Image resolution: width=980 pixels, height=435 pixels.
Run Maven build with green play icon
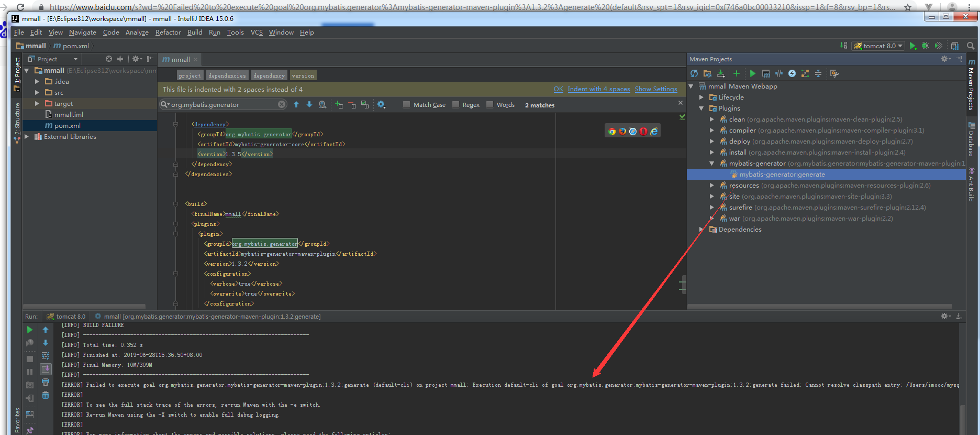[753, 73]
